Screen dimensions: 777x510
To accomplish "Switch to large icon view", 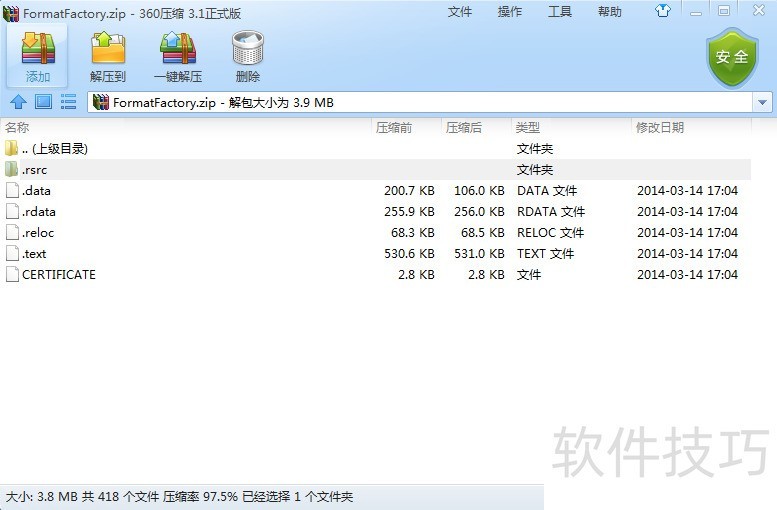I will pyautogui.click(x=44, y=102).
